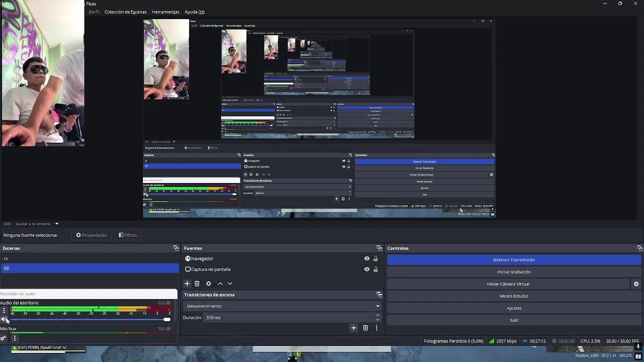Remove the selected source with the trash icon
The image size is (644, 362).
click(197, 284)
